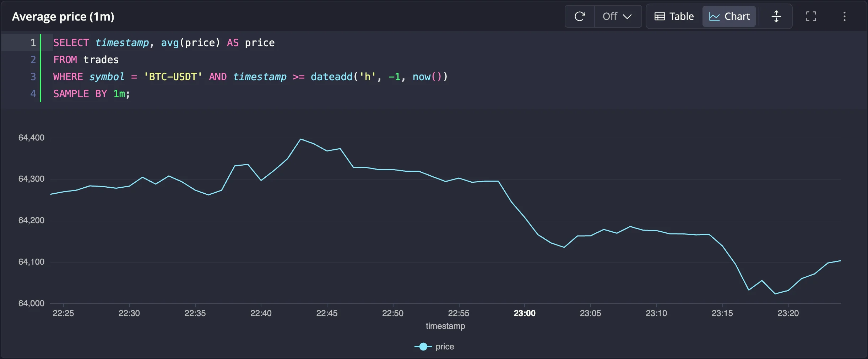The width and height of the screenshot is (868, 359).
Task: Click line 1 of the SQL editor
Action: (164, 43)
